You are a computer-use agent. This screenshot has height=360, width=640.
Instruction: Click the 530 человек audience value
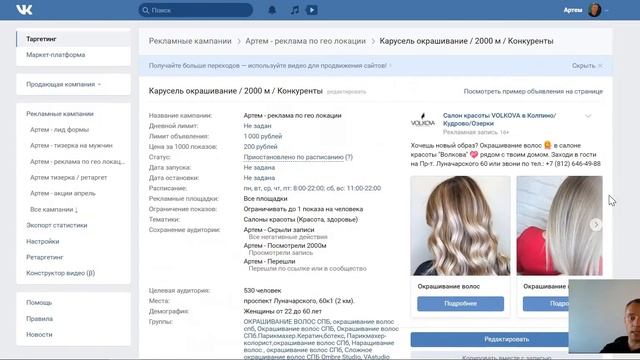(262, 291)
